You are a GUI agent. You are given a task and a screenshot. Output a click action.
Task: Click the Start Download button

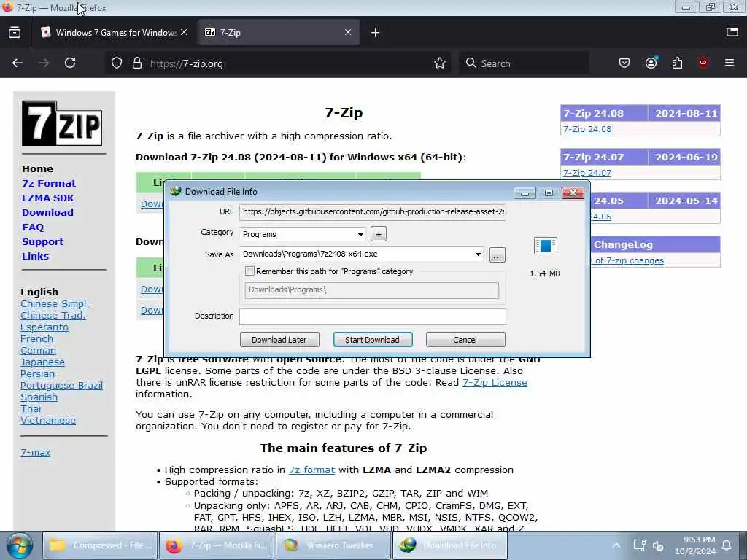(x=373, y=340)
